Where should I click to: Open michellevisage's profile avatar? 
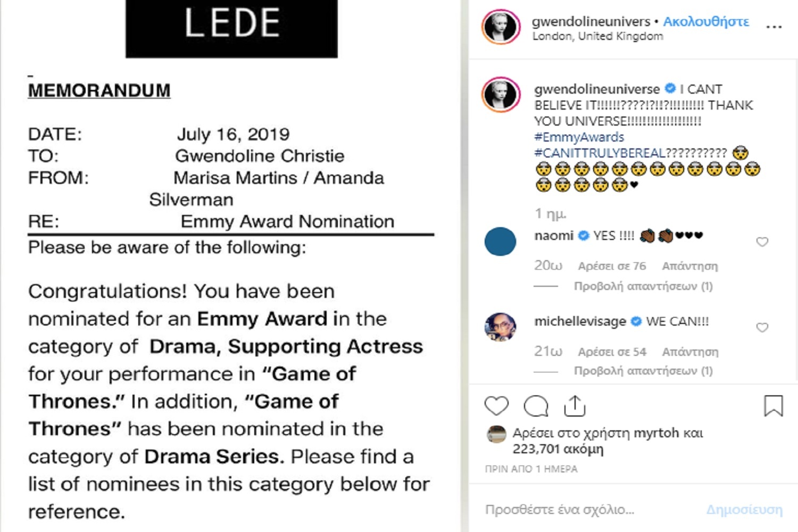(x=500, y=327)
